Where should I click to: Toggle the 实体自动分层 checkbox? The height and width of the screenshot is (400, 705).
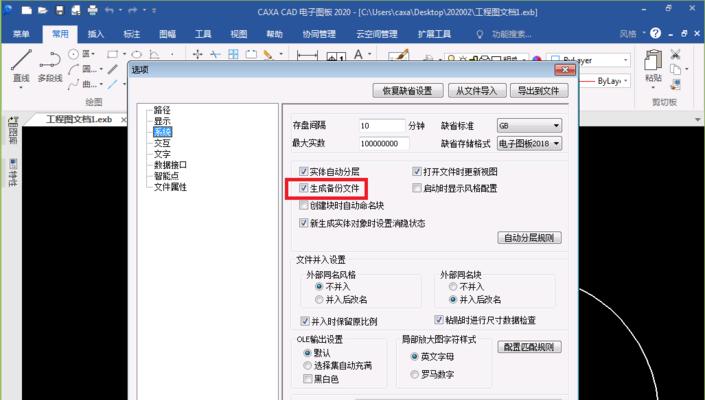303,171
